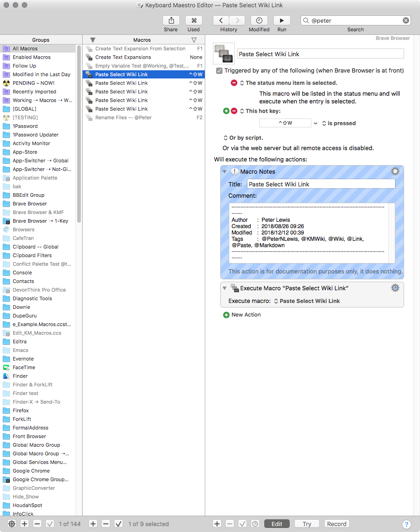Toggle enable for selected action
Screen dimensions: 420x532
pyautogui.click(x=242, y=523)
